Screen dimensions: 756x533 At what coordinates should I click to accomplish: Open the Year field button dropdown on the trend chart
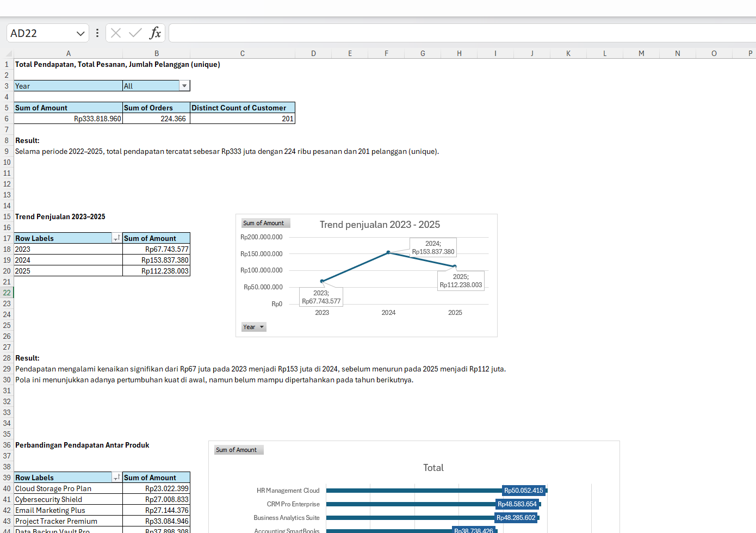(262, 327)
